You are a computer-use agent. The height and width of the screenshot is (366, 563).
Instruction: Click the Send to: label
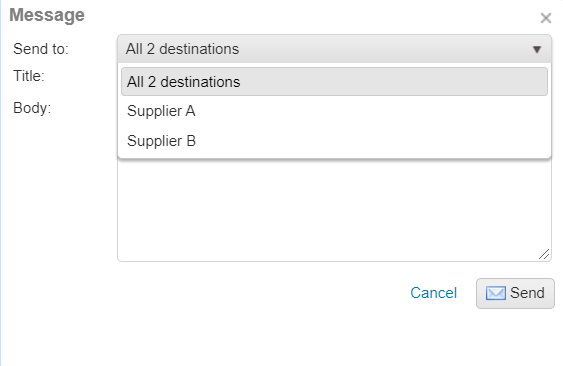point(41,49)
